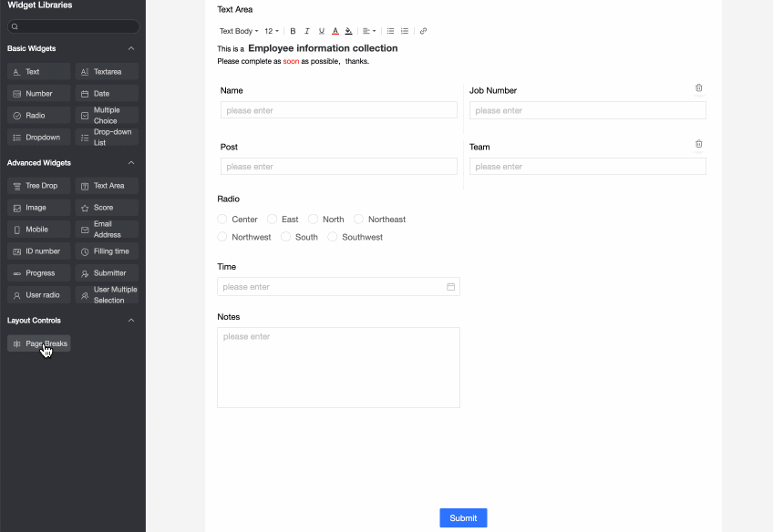Choose the East radio option
Image resolution: width=773 pixels, height=532 pixels.
[273, 220]
